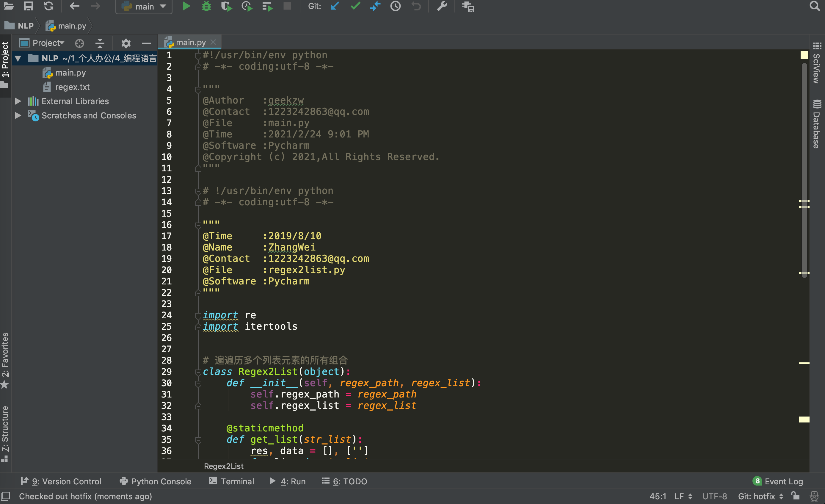Switch to the Terminal tool window
The image size is (825, 504).
tap(231, 481)
